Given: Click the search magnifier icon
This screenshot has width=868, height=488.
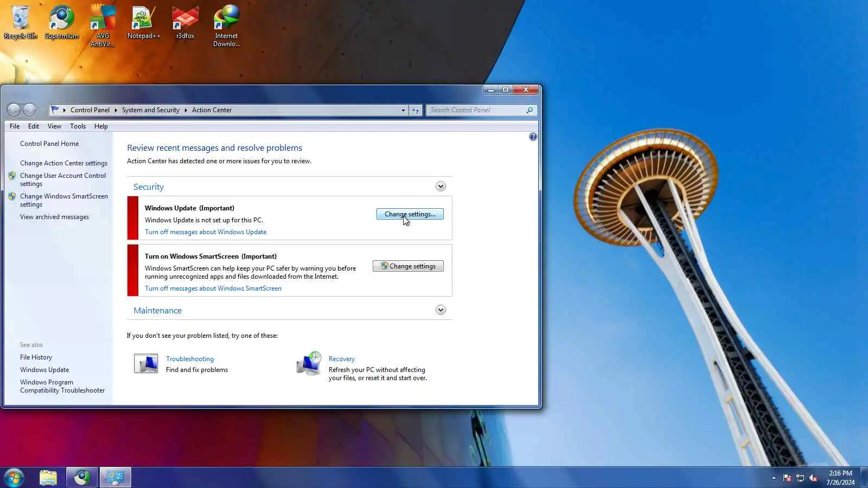Looking at the screenshot, I should (529, 110).
